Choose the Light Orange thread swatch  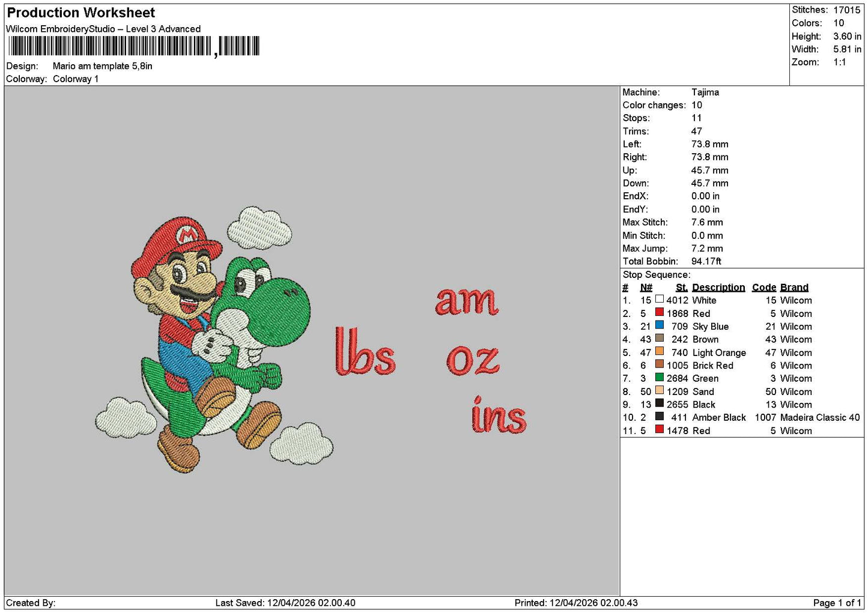(659, 351)
